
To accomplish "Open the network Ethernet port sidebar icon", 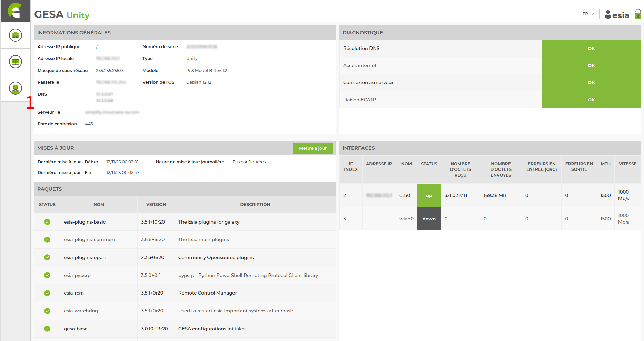I will [16, 35].
